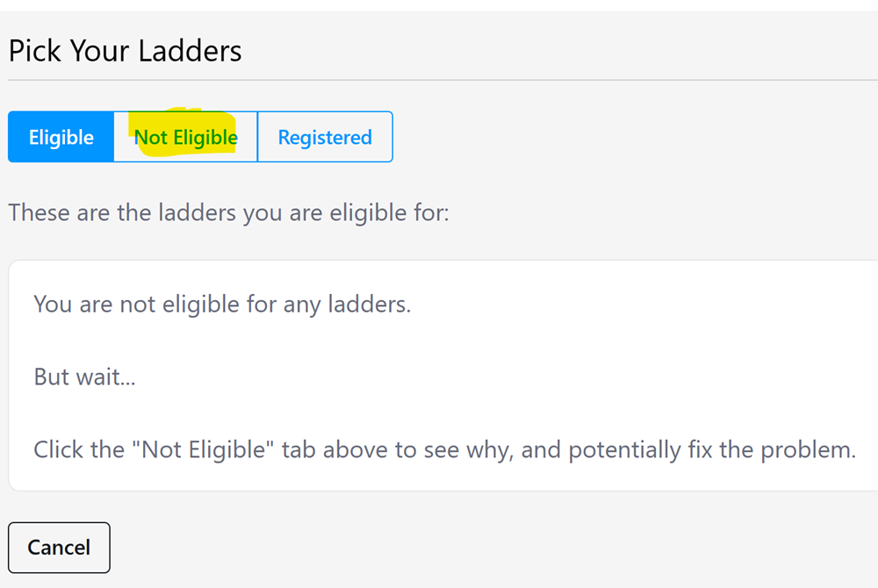Viewport: 878px width, 588px height.
Task: Open Not Eligible to see eligibility problems
Action: click(184, 137)
